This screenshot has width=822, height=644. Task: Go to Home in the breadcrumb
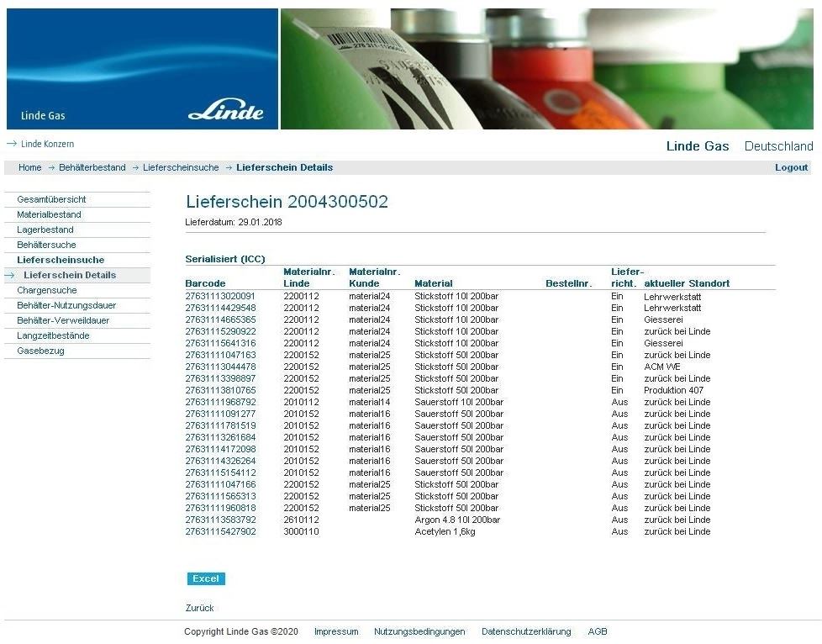coord(29,167)
